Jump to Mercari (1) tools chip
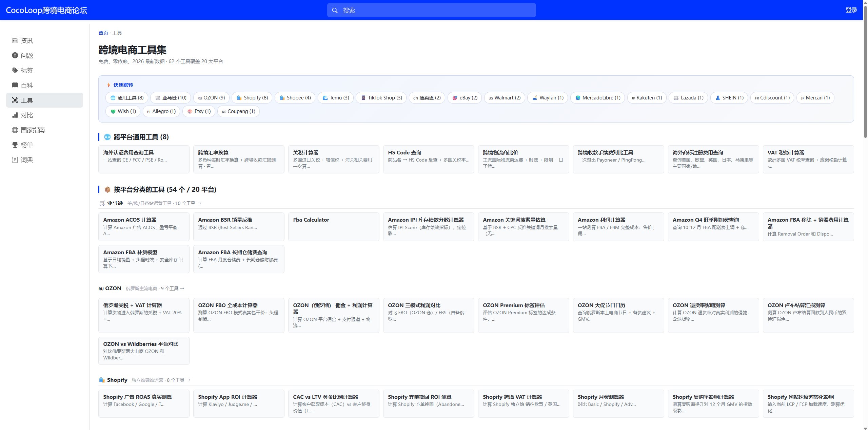 coord(815,98)
